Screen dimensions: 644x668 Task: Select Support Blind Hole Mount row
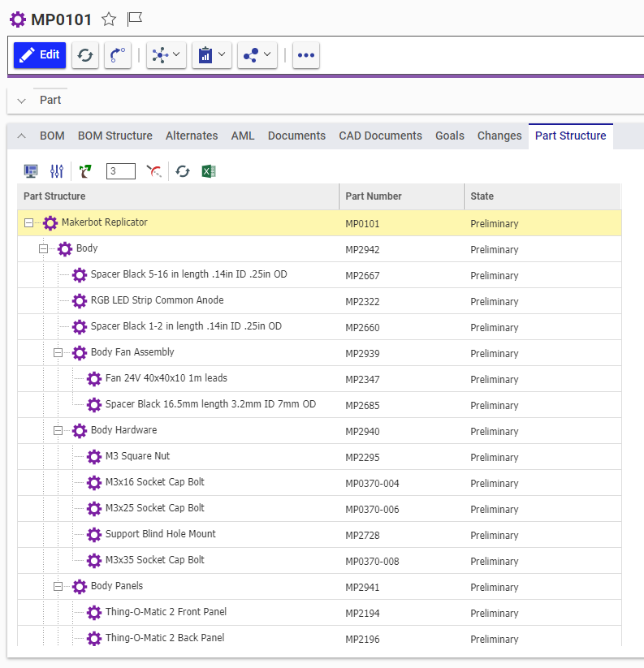tap(319, 535)
